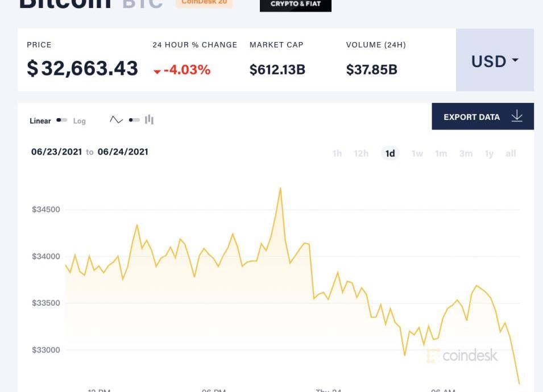Select the Log scale label

79,121
